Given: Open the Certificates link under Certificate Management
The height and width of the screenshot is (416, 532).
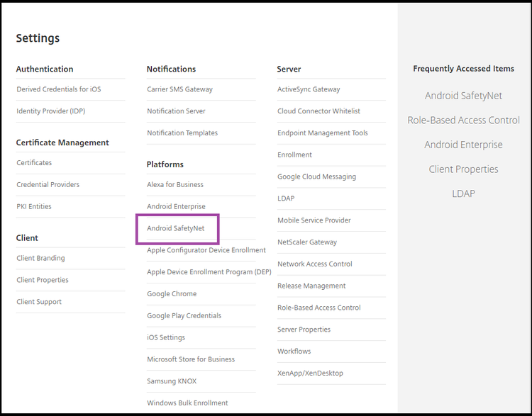Looking at the screenshot, I should 34,163.
